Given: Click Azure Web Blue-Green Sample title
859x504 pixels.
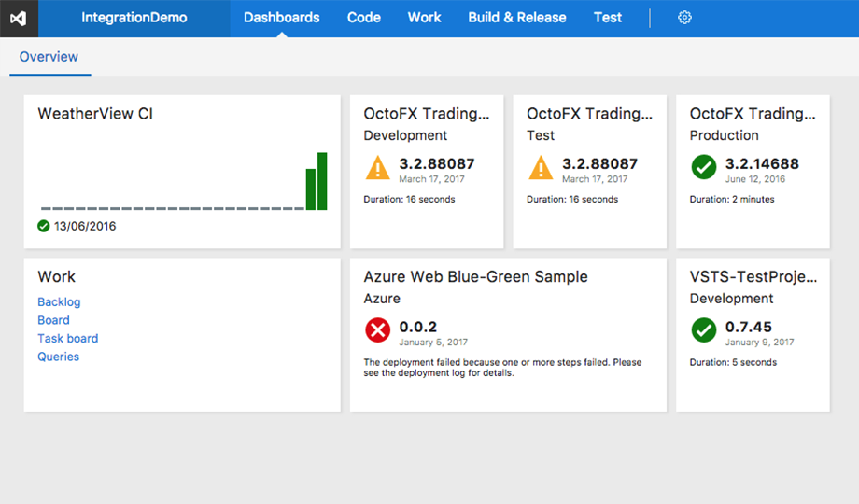Looking at the screenshot, I should tap(475, 276).
